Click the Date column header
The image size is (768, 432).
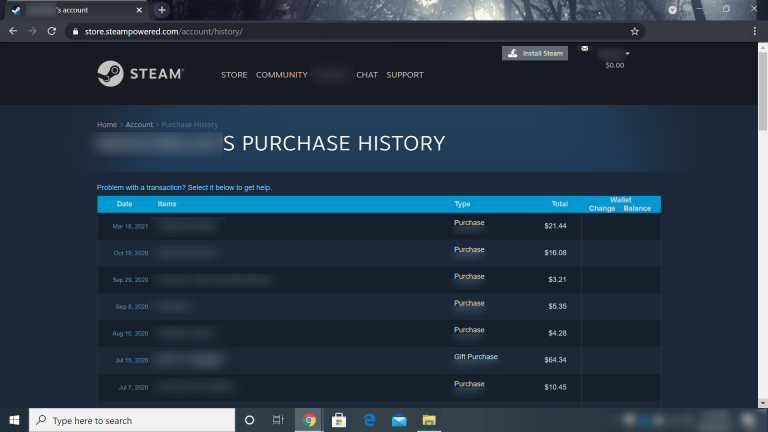click(124, 204)
